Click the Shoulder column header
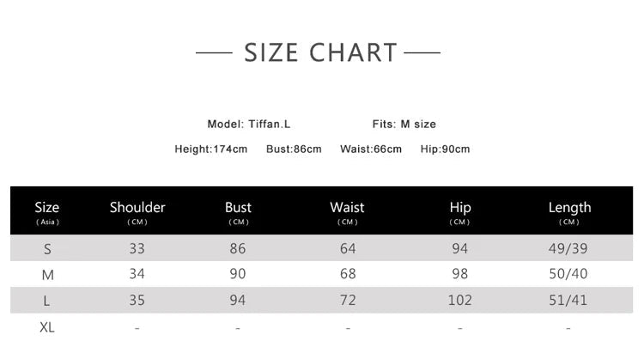Screen dimensions: 644x341 point(137,212)
